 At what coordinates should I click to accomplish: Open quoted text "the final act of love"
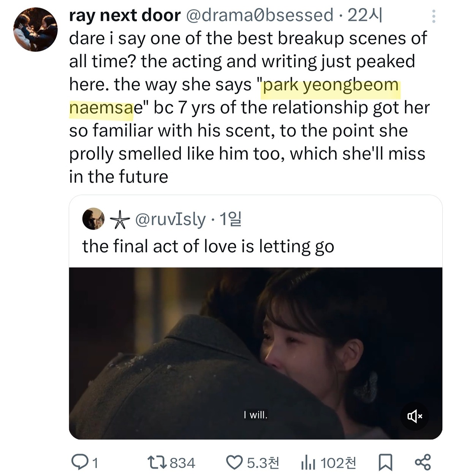click(208, 246)
